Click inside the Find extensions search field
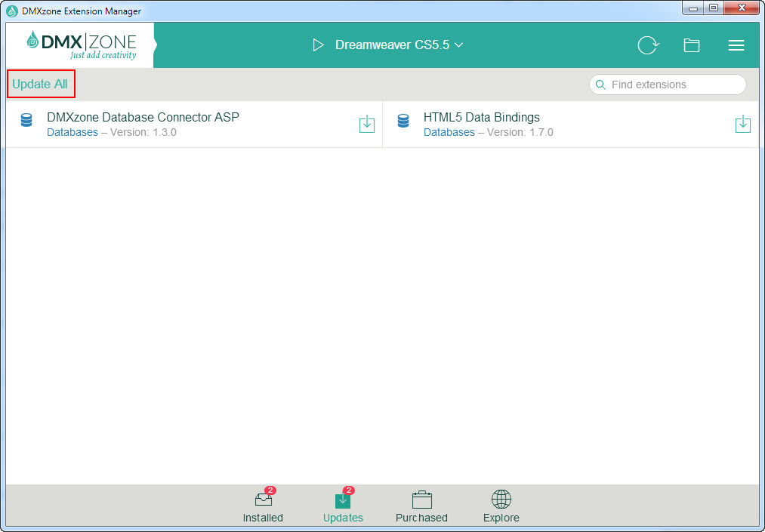 668,85
